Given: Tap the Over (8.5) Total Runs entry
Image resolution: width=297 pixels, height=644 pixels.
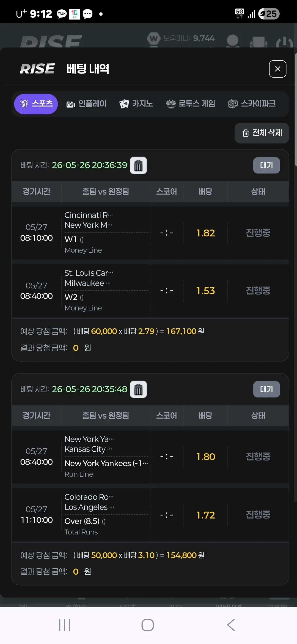Looking at the screenshot, I should click(x=85, y=526).
